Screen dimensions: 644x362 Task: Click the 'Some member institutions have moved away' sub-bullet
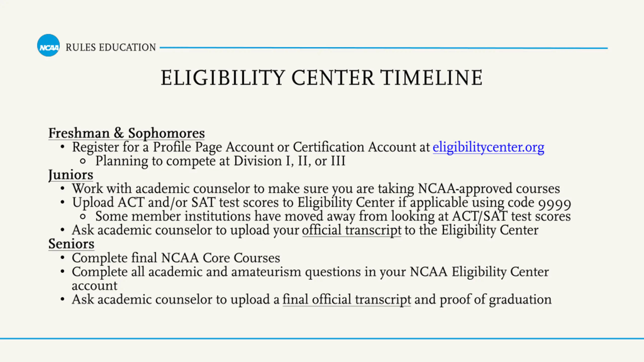333,217
